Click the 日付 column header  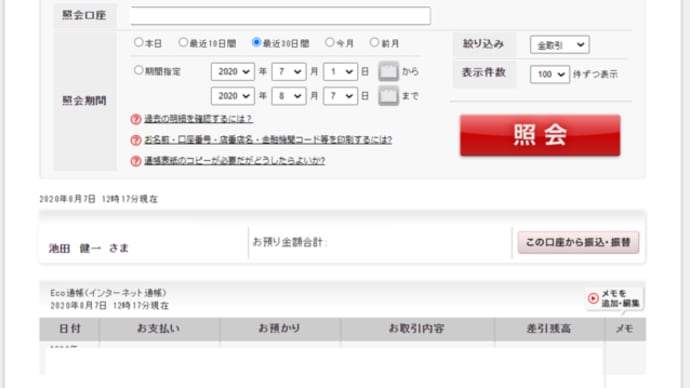70,329
